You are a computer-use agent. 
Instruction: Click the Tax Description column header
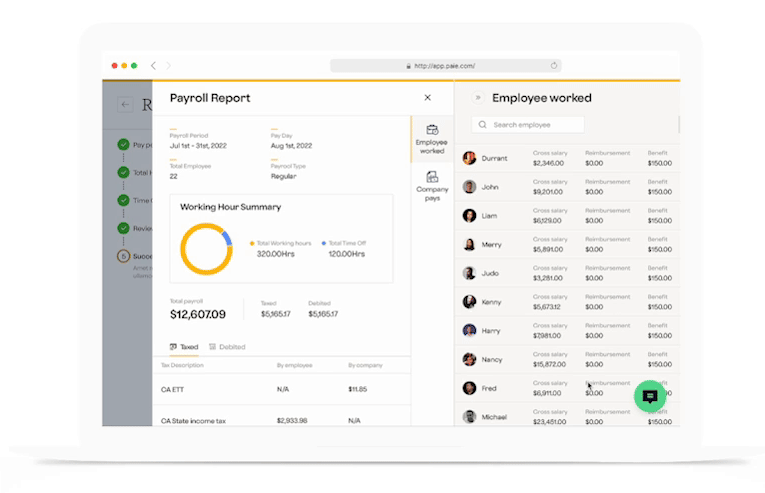pyautogui.click(x=182, y=365)
